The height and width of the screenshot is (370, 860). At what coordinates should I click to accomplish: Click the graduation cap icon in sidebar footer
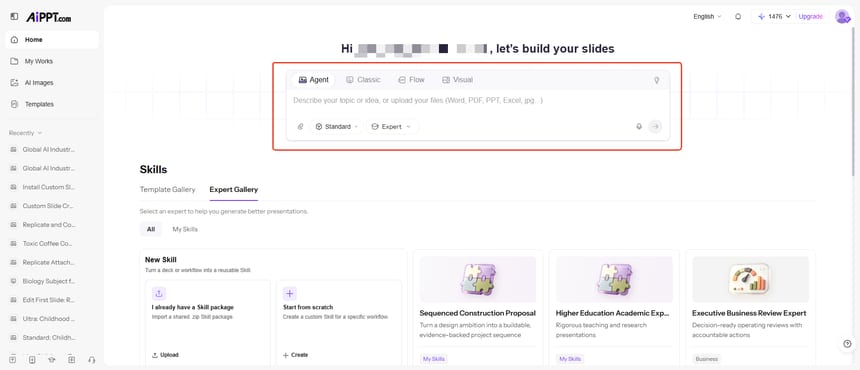click(x=52, y=360)
